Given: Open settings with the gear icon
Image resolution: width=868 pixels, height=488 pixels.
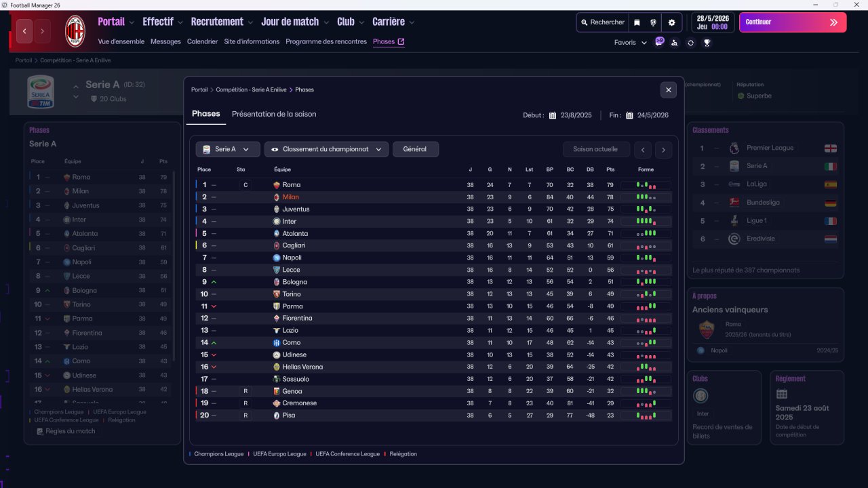Looking at the screenshot, I should click(x=671, y=22).
